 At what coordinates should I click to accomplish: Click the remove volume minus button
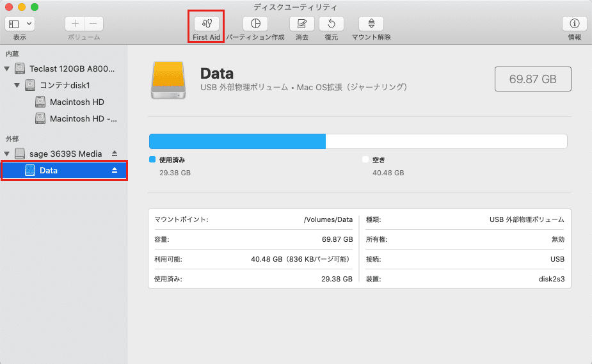(93, 24)
